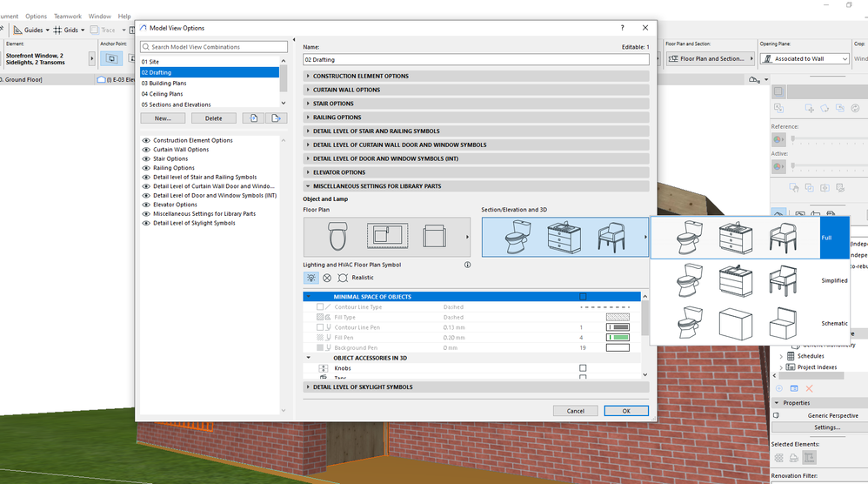Enable the Knobs checkbox
This screenshot has width=868, height=484.
click(x=583, y=368)
